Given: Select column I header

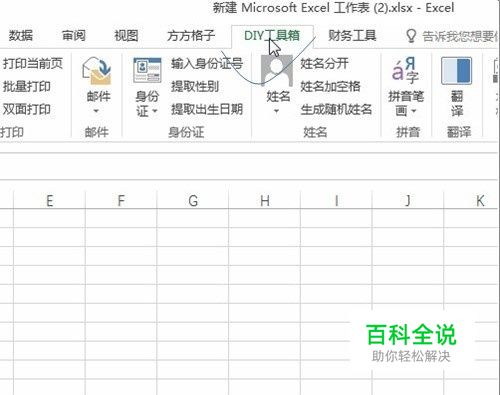Looking at the screenshot, I should pyautogui.click(x=336, y=201).
